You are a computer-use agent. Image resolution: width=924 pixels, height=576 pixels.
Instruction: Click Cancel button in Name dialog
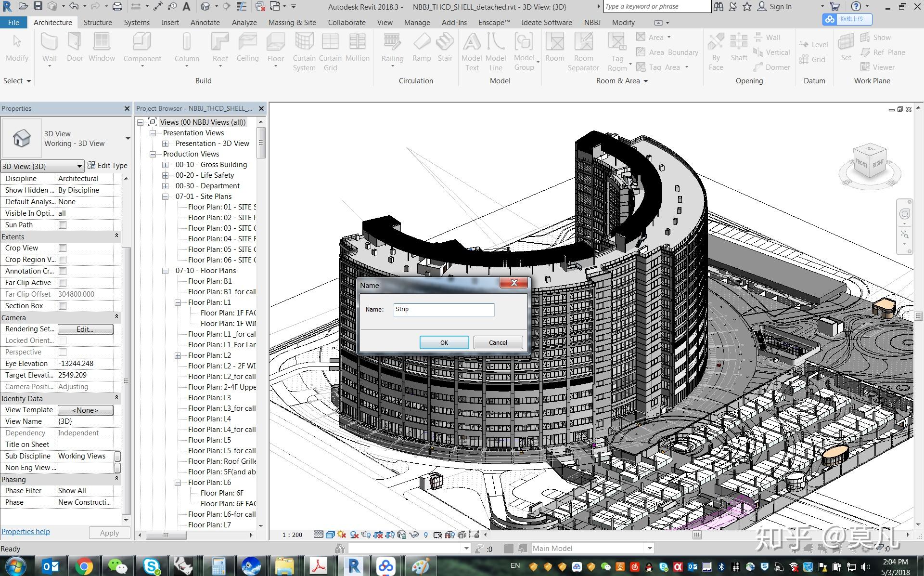497,342
